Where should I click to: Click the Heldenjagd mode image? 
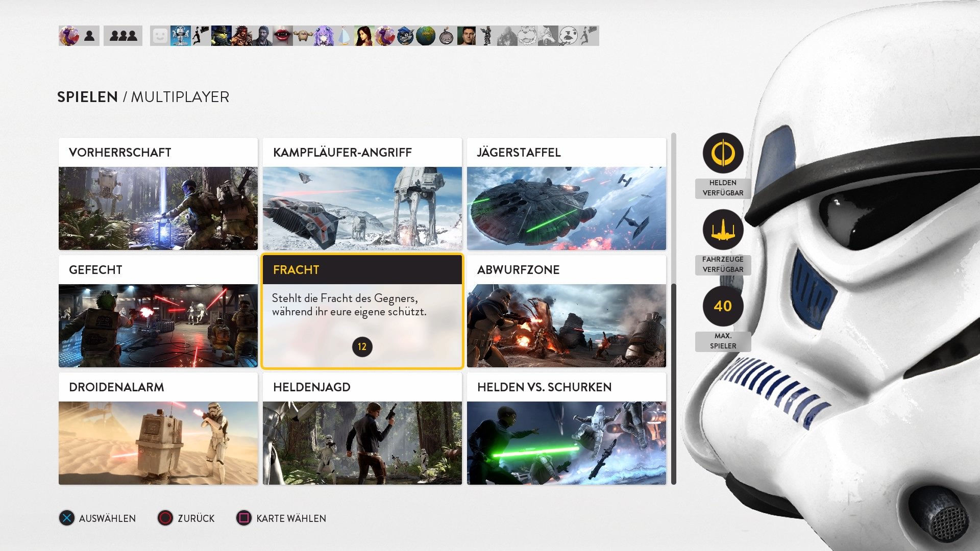[x=362, y=443]
